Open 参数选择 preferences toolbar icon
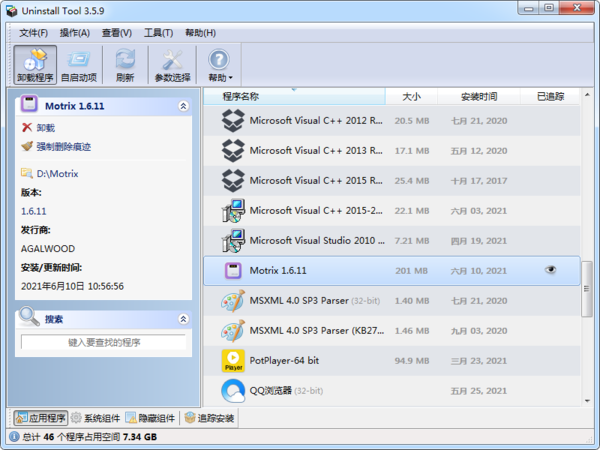The image size is (600, 450). click(172, 63)
